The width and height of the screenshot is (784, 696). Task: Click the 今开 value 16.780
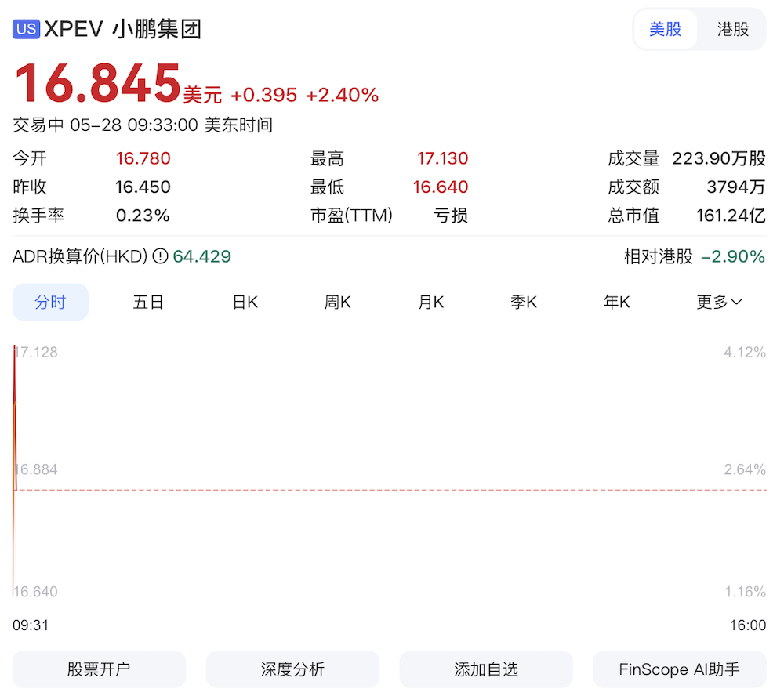143,158
